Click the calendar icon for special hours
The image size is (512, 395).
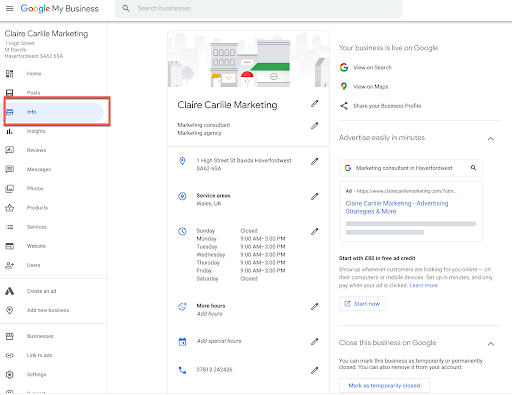coord(182,342)
